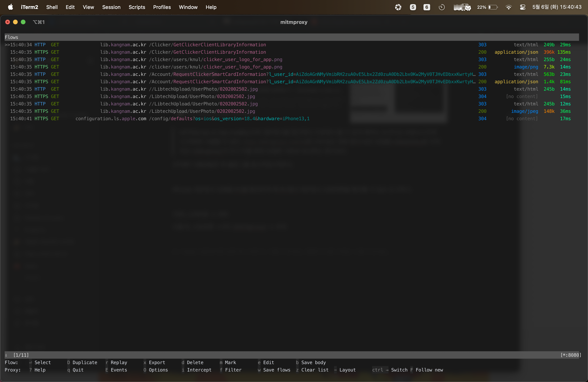Click the Apple logo menu icon
This screenshot has height=382, width=588.
click(x=10, y=7)
